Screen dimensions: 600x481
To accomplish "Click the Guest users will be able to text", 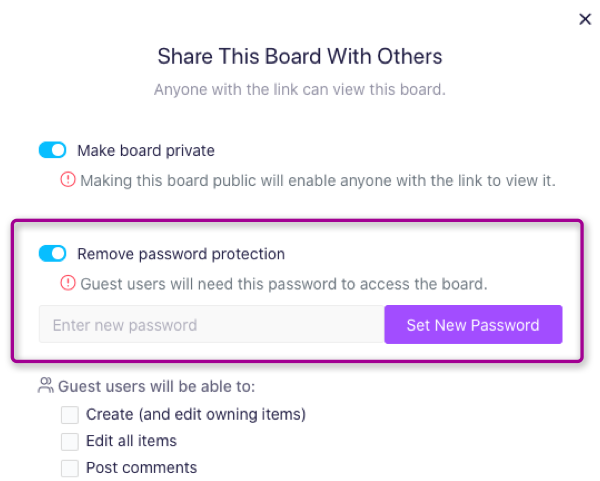I will click(x=157, y=386).
